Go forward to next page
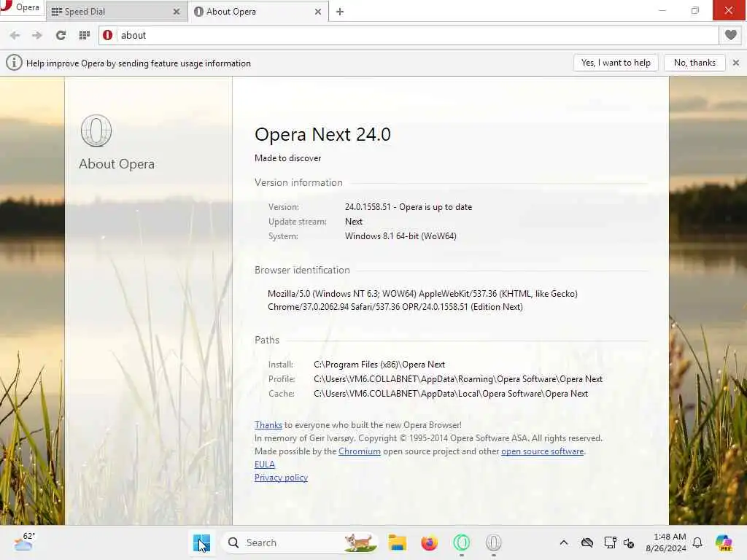This screenshot has height=560, width=747. pyautogui.click(x=37, y=35)
